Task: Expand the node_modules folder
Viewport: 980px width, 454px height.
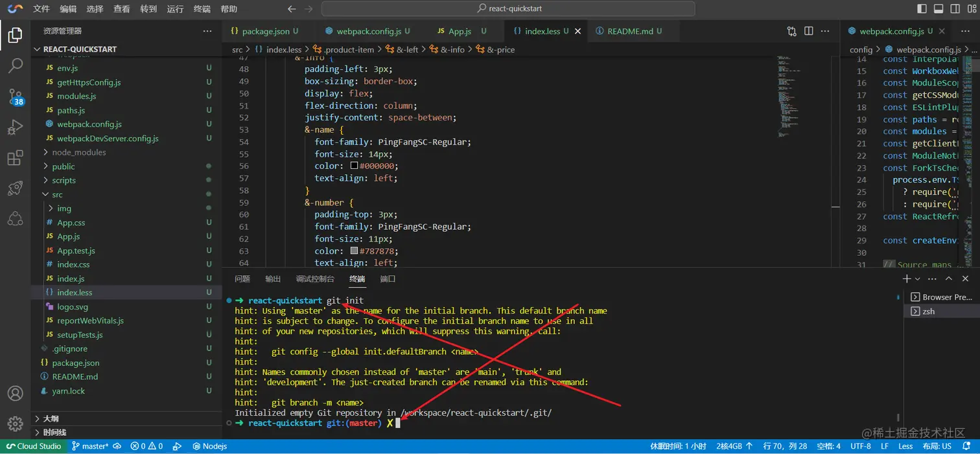Action: coord(126,152)
